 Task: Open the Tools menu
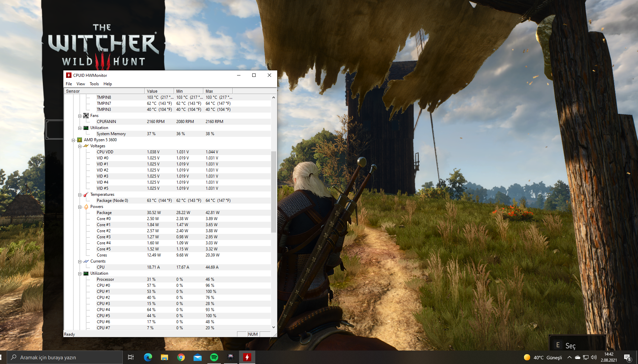coord(94,84)
